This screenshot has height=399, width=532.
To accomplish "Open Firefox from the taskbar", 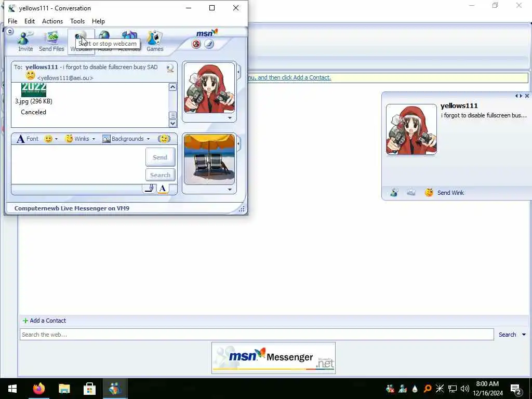I will (x=38, y=389).
